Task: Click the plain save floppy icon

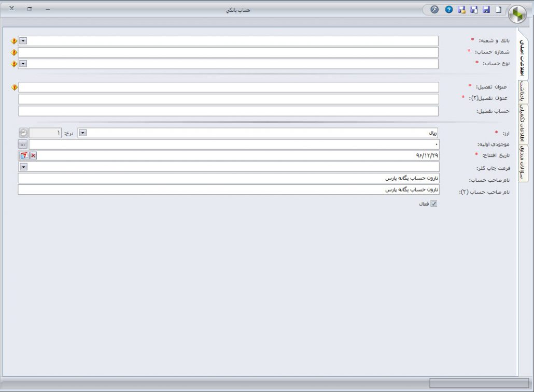Action: 486,10
